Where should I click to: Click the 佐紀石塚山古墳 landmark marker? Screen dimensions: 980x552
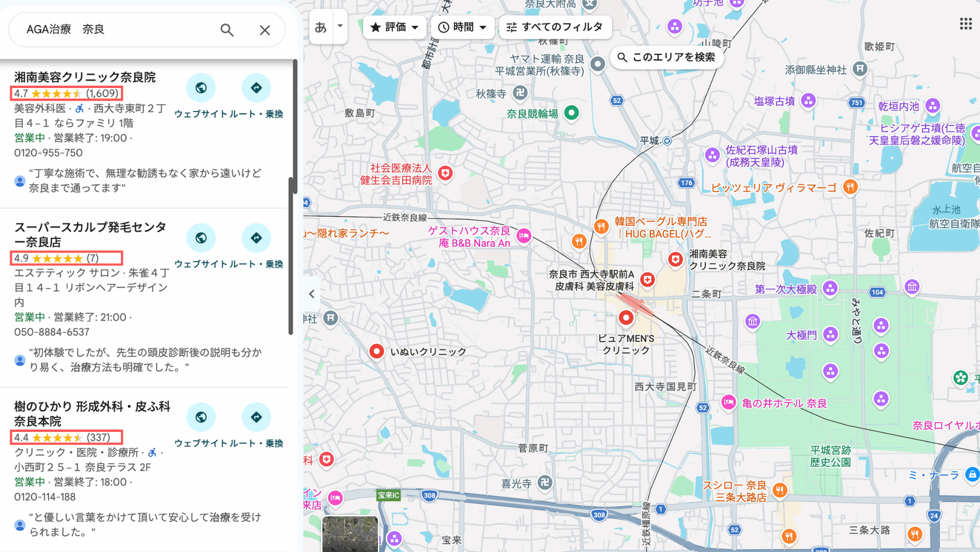click(x=713, y=155)
